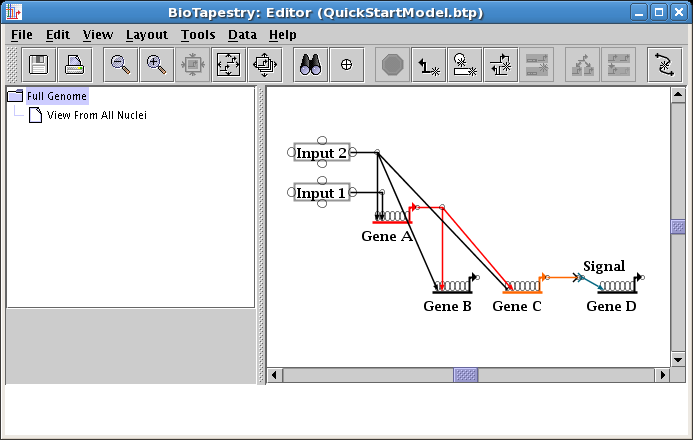Screen dimensions: 693x440
Task: Click the Add Link tool icon
Action: click(x=429, y=64)
